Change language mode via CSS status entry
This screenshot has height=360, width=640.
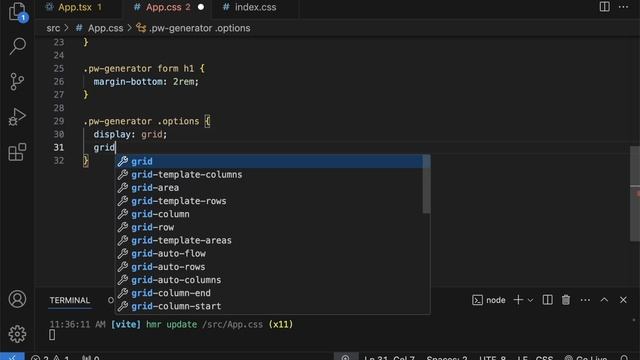(544, 358)
